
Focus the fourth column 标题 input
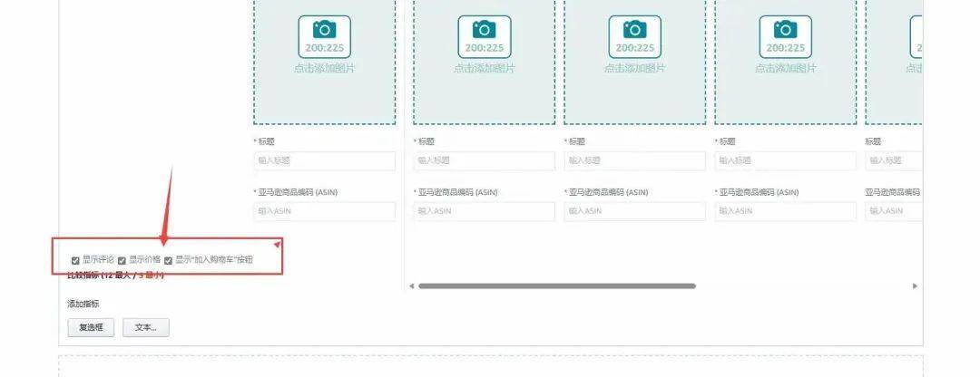click(785, 160)
